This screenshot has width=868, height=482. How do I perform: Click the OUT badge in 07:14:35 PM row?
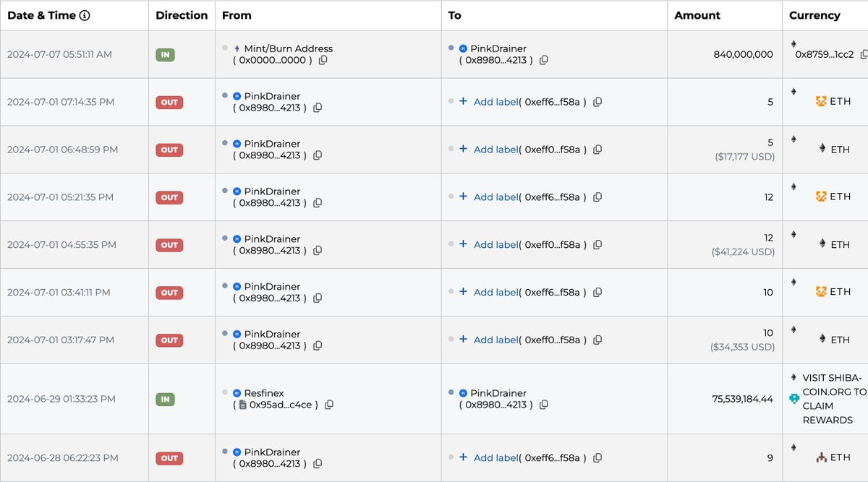tap(169, 102)
